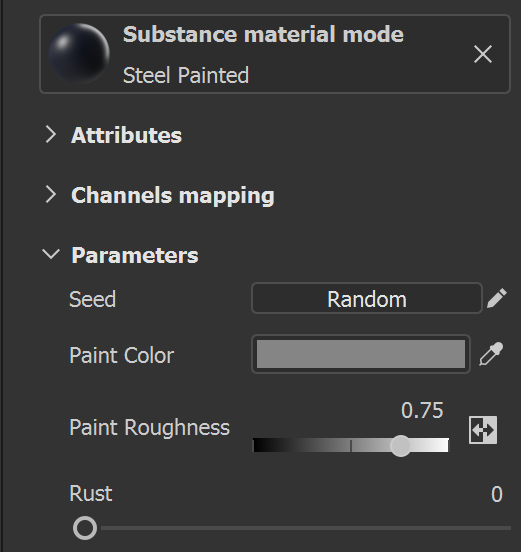Viewport: 521px width, 552px height.
Task: Click the dark end of Paint Roughness gradient
Action: [264, 445]
